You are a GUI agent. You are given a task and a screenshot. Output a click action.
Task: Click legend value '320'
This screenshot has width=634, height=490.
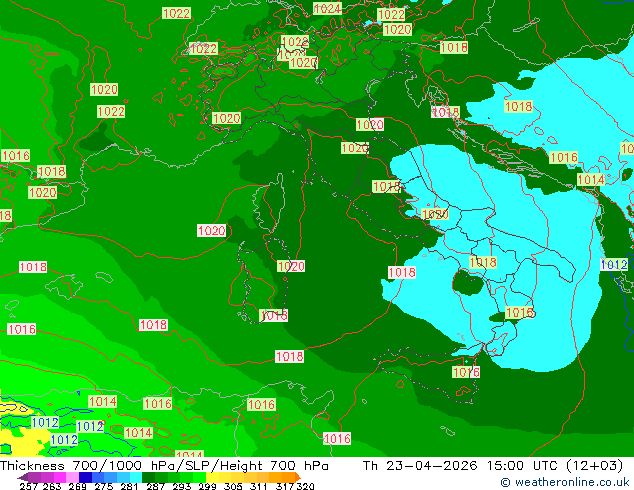coord(305,486)
